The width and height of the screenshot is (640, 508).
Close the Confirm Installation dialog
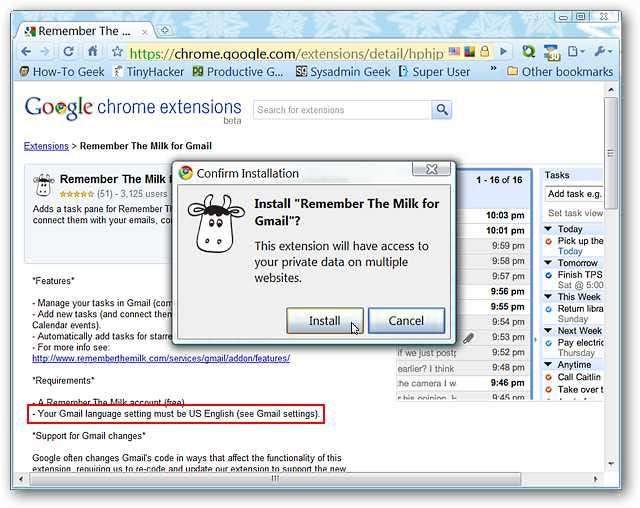[x=432, y=169]
